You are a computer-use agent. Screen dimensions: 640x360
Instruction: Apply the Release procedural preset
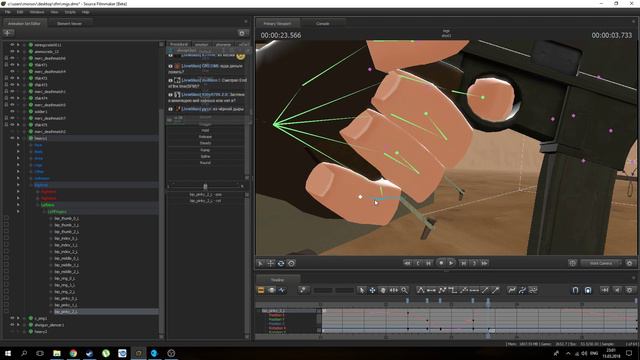(205, 137)
